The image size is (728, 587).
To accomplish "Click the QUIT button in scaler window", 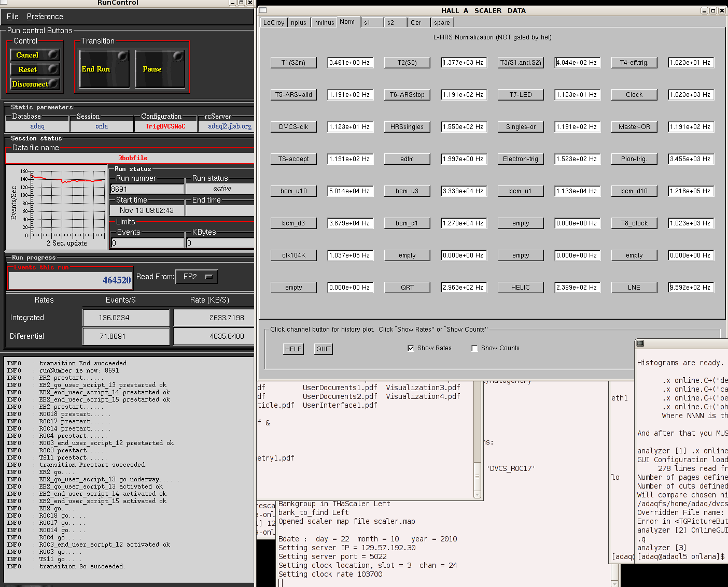I will [324, 349].
